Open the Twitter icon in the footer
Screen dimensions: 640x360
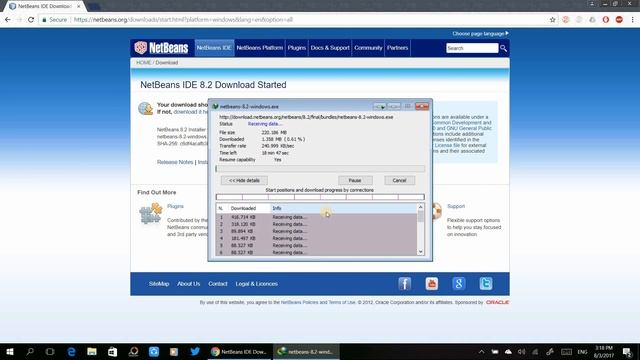pos(486,284)
